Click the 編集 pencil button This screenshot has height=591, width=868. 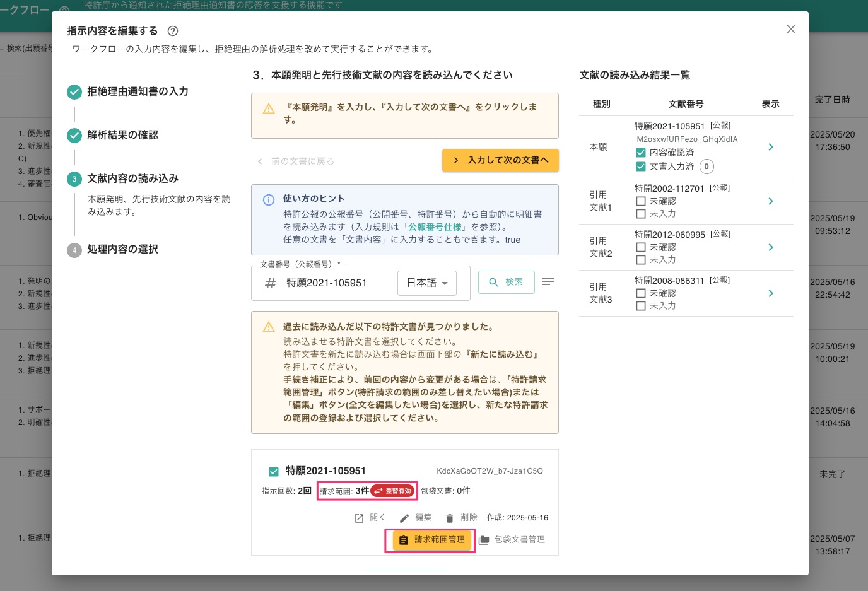[x=416, y=518]
